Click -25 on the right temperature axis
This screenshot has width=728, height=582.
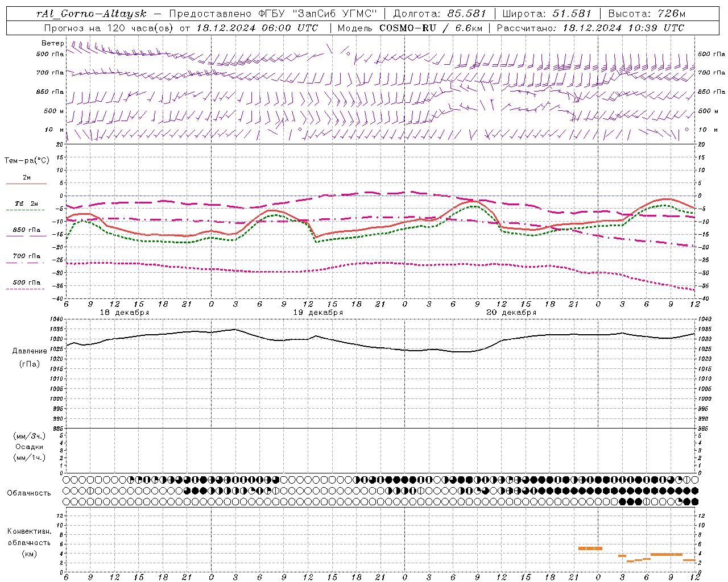[x=704, y=260]
